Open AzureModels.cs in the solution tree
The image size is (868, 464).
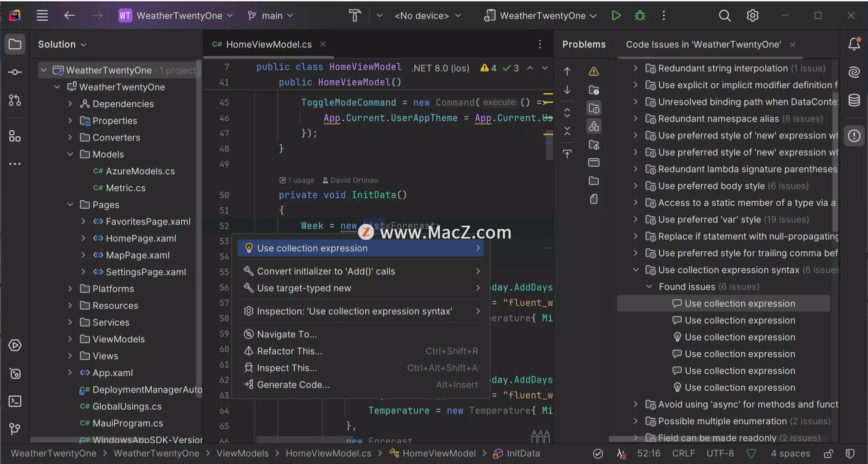[140, 171]
